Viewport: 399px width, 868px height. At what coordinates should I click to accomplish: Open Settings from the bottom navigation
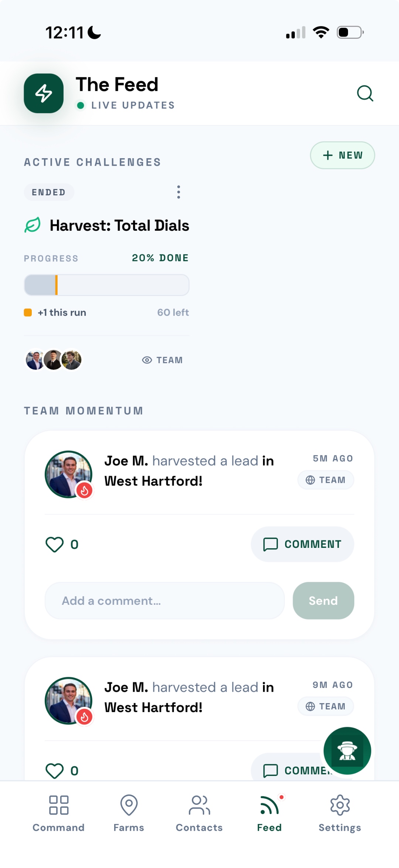point(340,808)
